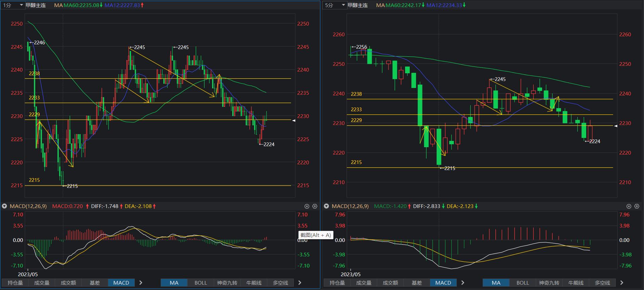
Task: Show more sub-indicators after MACD tab in left panel
Action: point(141,283)
